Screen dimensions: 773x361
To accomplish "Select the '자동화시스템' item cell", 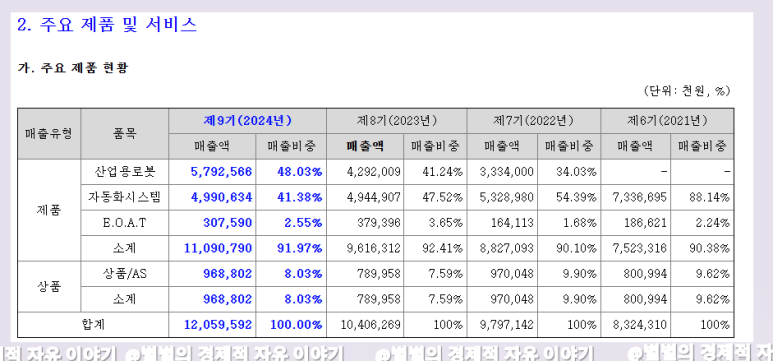I will point(125,197).
